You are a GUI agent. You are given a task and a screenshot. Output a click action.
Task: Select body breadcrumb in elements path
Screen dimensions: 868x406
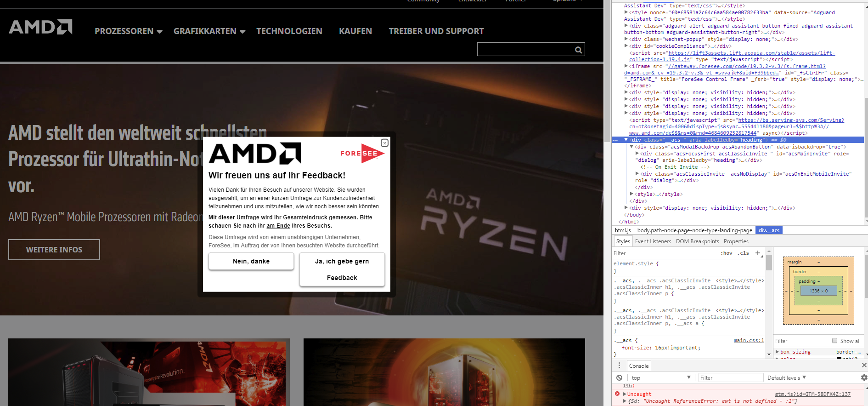694,230
